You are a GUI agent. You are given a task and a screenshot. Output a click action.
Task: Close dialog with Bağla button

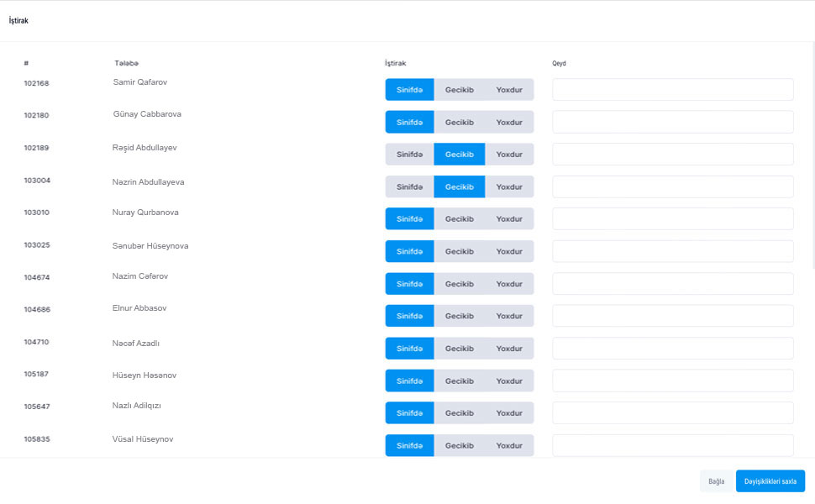click(716, 481)
